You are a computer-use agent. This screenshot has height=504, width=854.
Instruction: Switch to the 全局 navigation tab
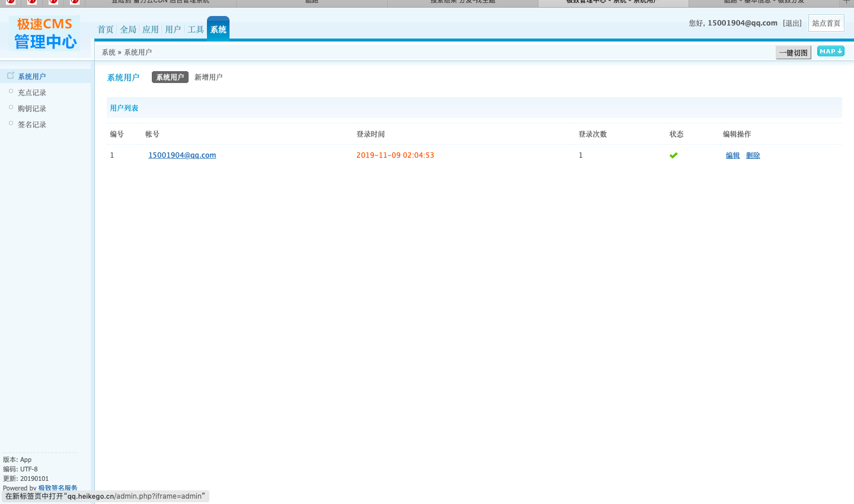128,30
